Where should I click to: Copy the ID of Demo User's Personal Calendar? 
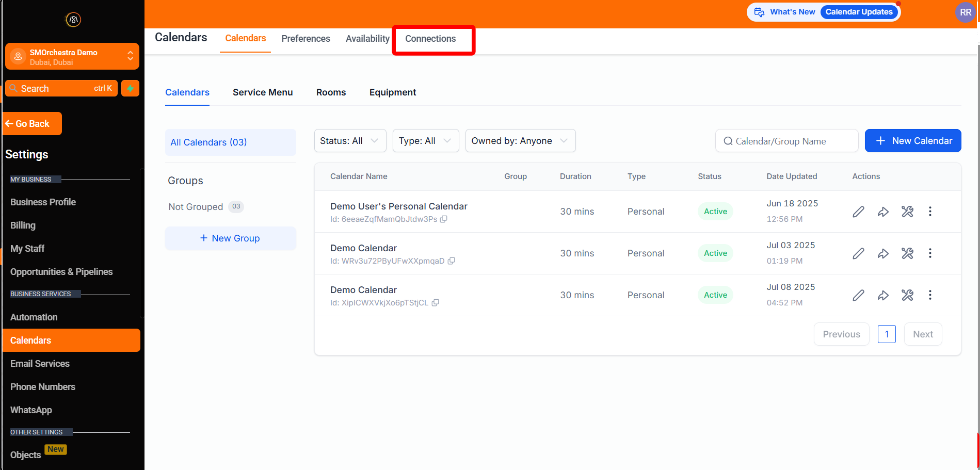pos(443,219)
